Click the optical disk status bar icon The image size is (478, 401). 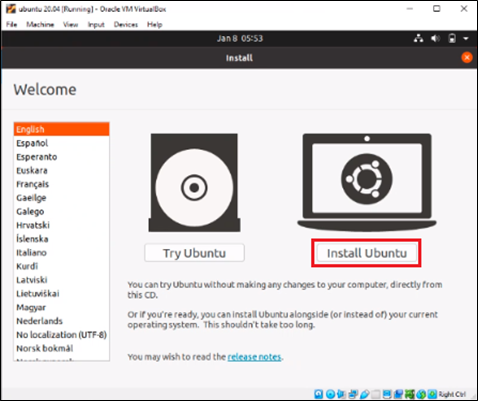point(330,394)
